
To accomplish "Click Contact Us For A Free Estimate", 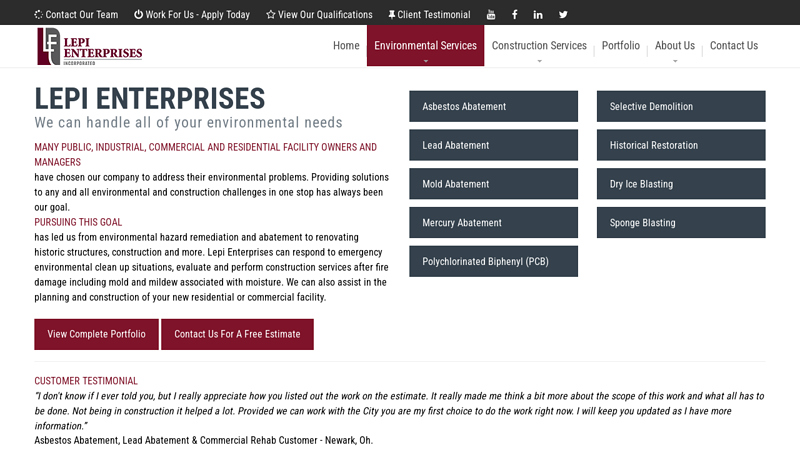I will point(237,334).
